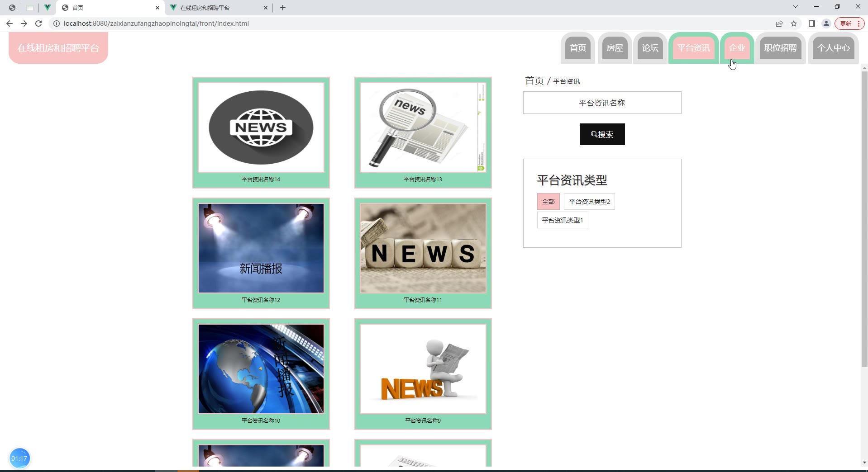
Task: Open the tab search dropdown chevron
Action: (795, 6)
